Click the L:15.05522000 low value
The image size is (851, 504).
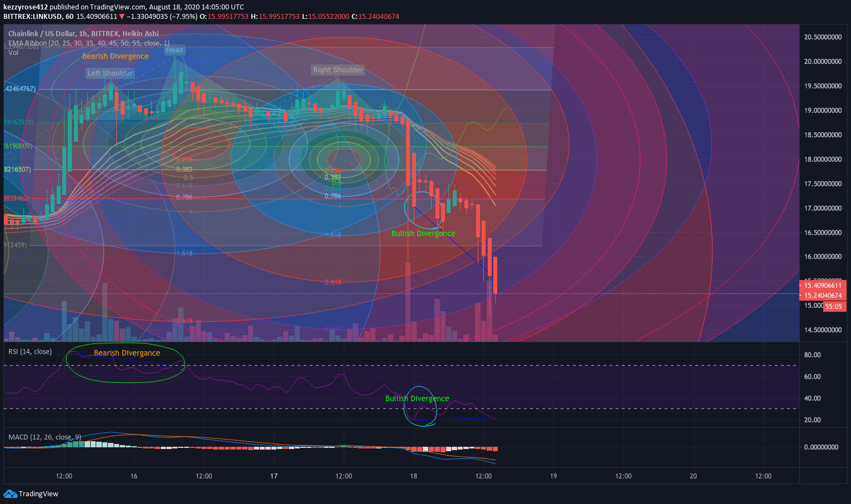(325, 17)
